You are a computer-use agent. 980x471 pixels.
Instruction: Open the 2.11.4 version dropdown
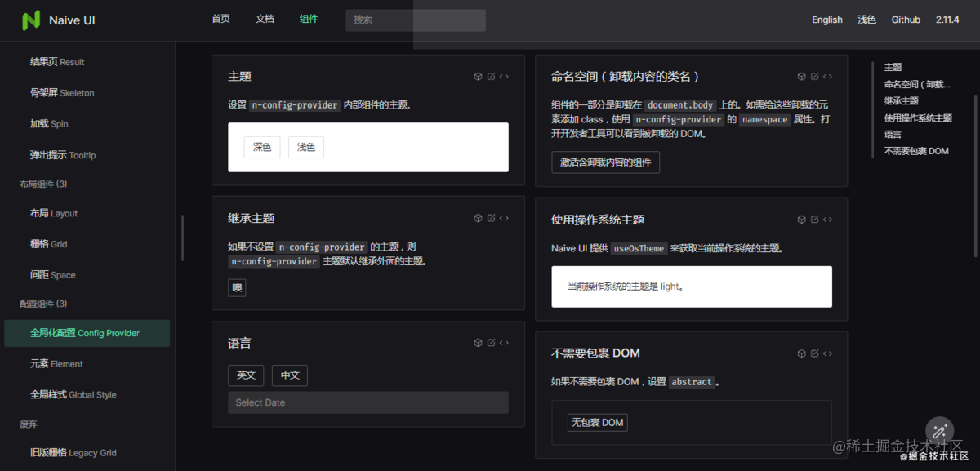(947, 20)
